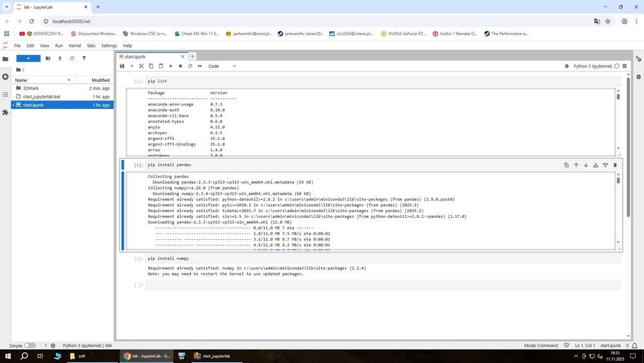The height and width of the screenshot is (363, 644).
Task: Click pandas output scroll-down arrow
Action: tap(618, 242)
